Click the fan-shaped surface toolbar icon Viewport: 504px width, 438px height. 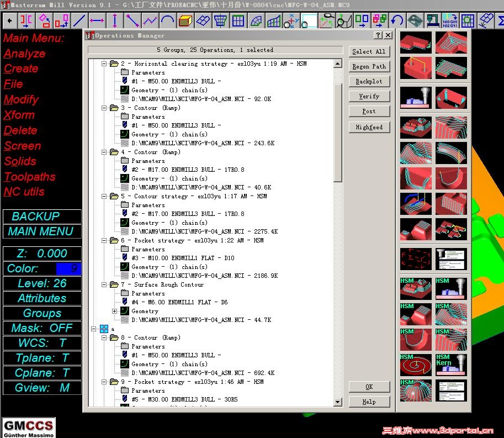(256, 21)
